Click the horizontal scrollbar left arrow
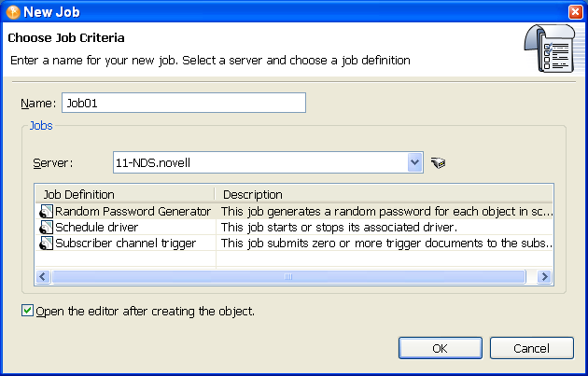The image size is (588, 376). pos(43,277)
